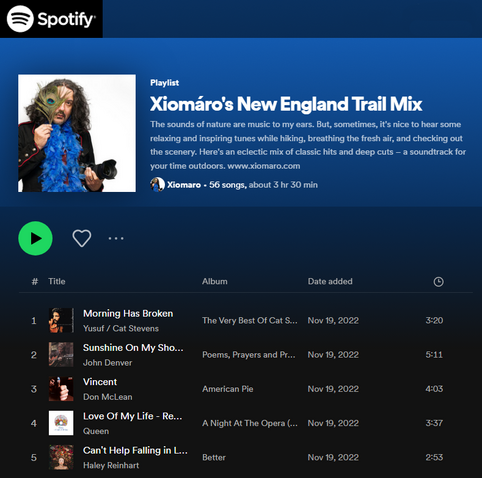This screenshot has width=482, height=478.
Task: Click the Xiomaro profile avatar icon
Action: (157, 185)
